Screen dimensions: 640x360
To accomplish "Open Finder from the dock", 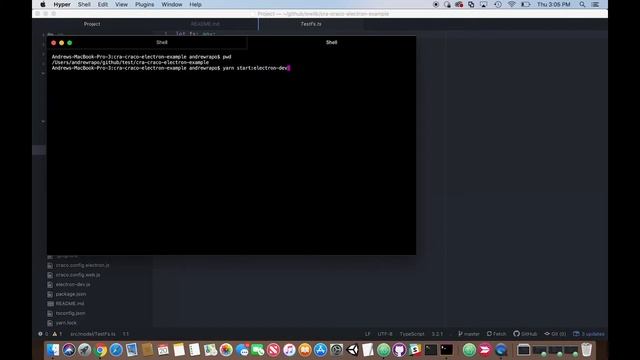I will tap(53, 350).
